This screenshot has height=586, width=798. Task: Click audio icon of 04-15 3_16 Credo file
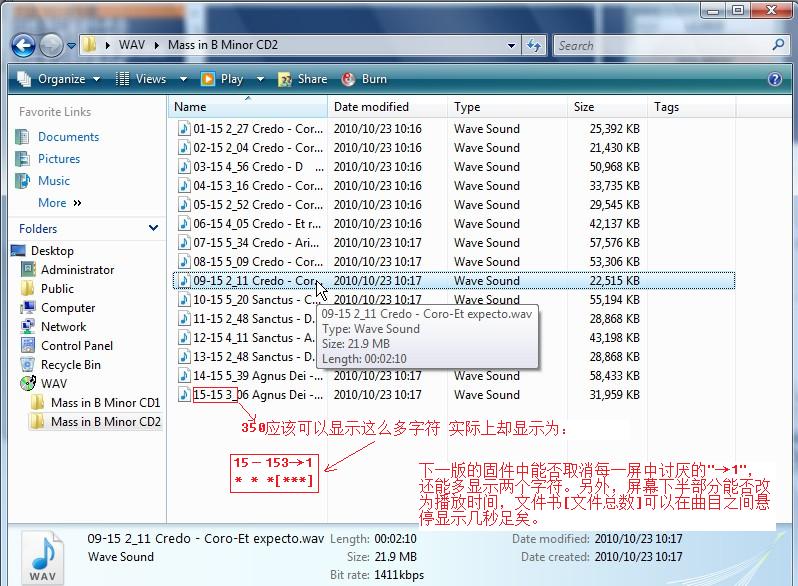[x=184, y=186]
